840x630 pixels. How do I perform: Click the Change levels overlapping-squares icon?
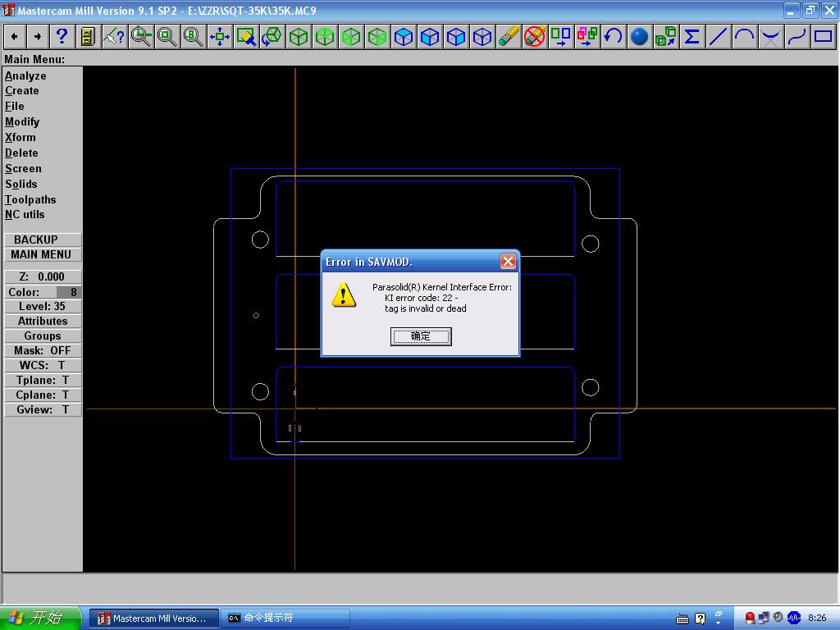[x=587, y=37]
